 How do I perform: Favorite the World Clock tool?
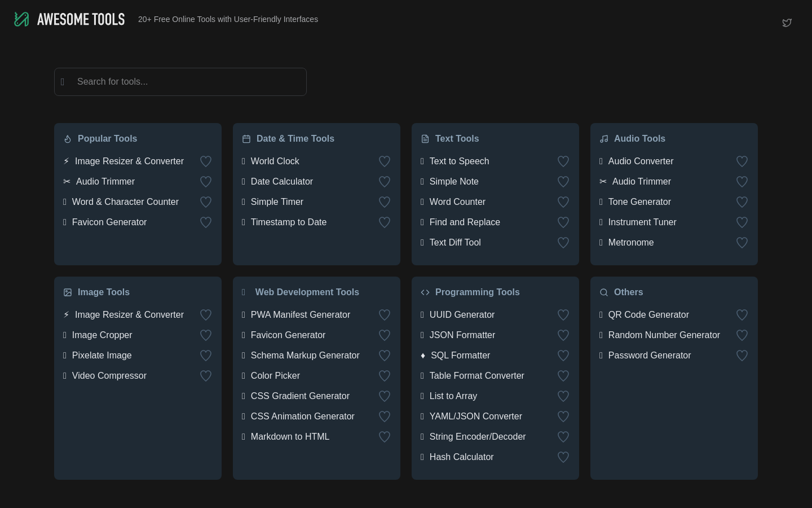tap(385, 161)
